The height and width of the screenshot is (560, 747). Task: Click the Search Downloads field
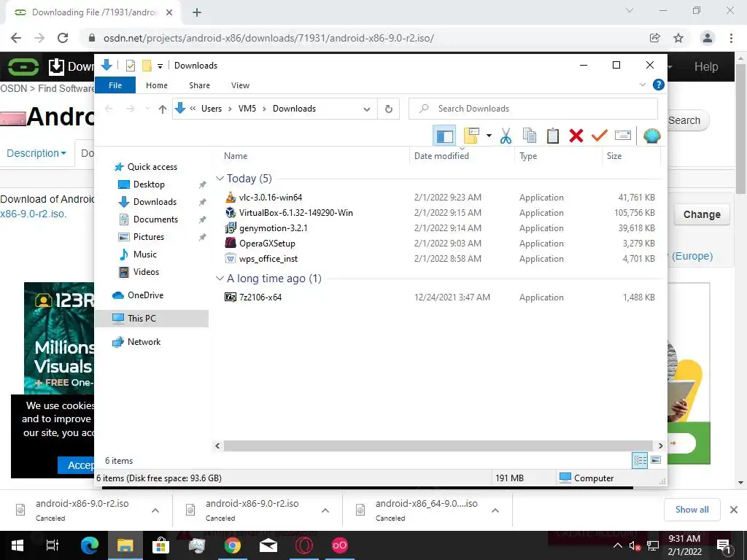[533, 109]
